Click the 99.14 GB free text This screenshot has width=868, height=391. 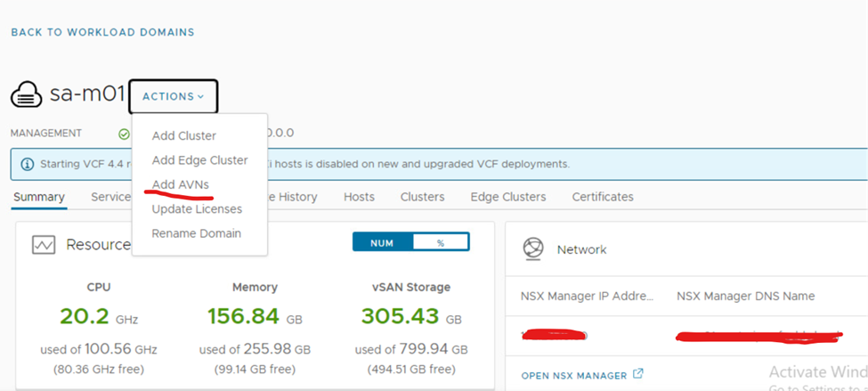pos(255,370)
